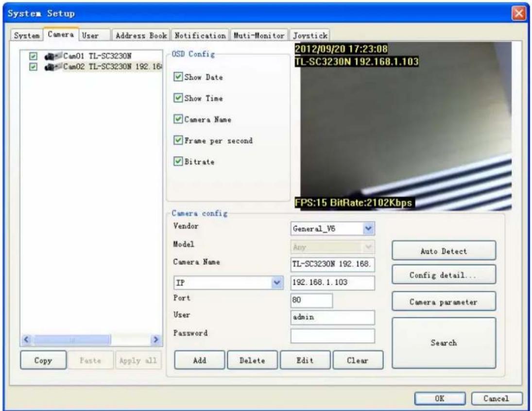The height and width of the screenshot is (411, 532).
Task: Uncheck the Cam01 checkbox
Action: 33,56
